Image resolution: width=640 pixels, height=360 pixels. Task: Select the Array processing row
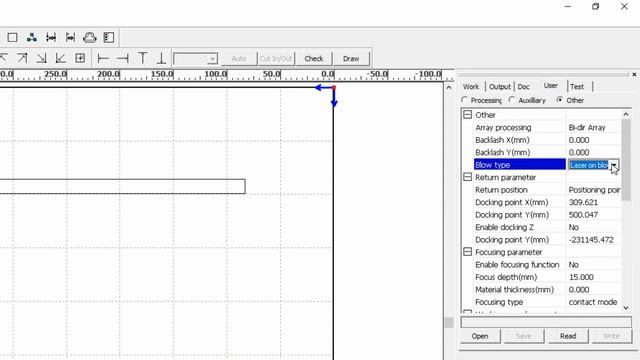tap(547, 127)
